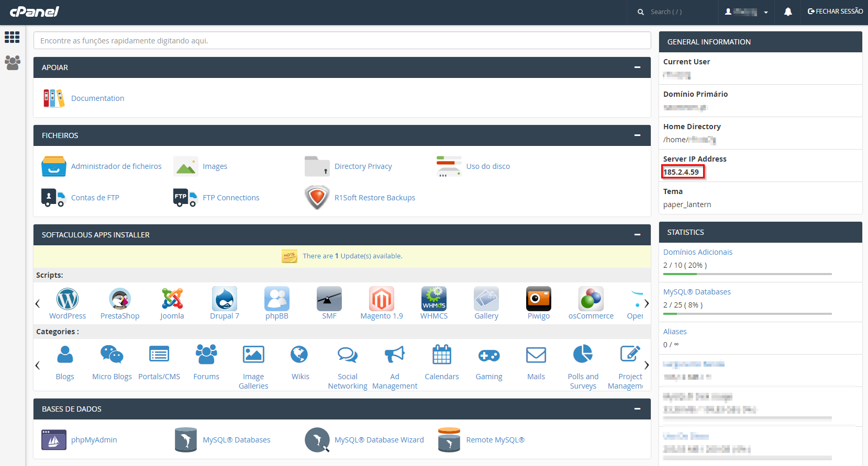This screenshot has width=868, height=466.
Task: Launch the osCommerce installer icon
Action: 591,299
